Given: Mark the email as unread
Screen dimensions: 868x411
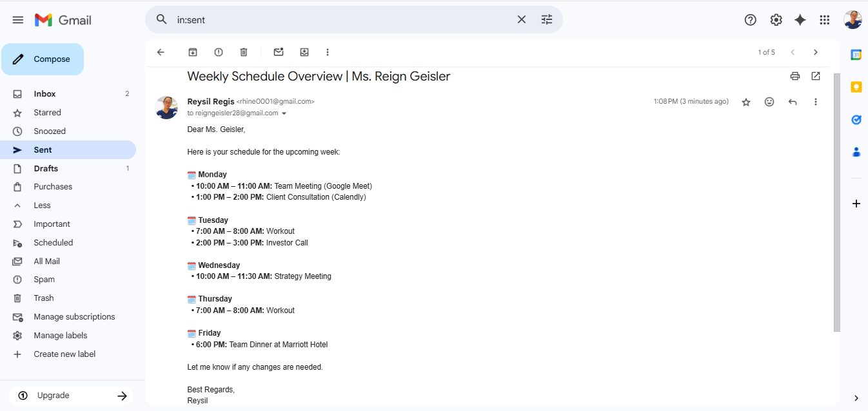Looking at the screenshot, I should coord(279,52).
